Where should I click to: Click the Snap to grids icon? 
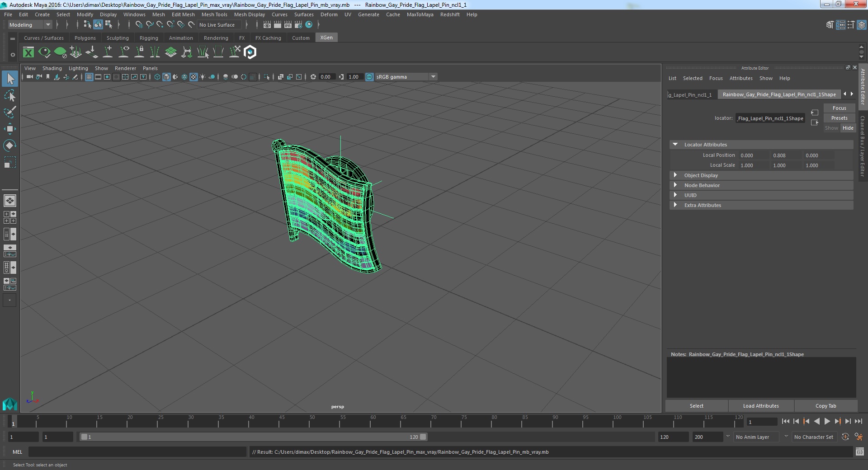139,25
